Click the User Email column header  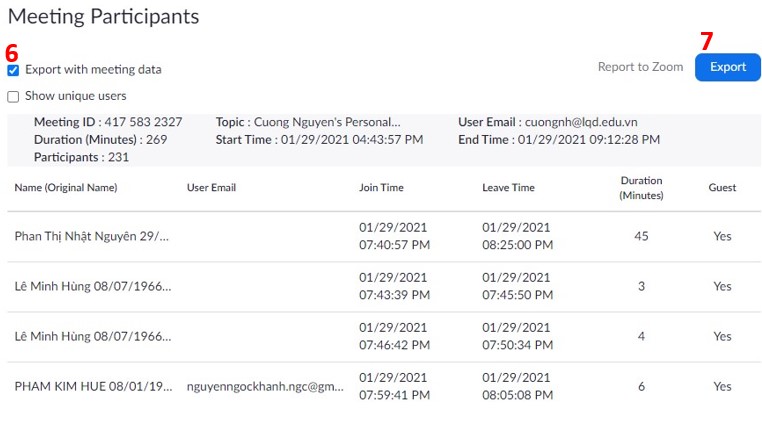(x=211, y=187)
